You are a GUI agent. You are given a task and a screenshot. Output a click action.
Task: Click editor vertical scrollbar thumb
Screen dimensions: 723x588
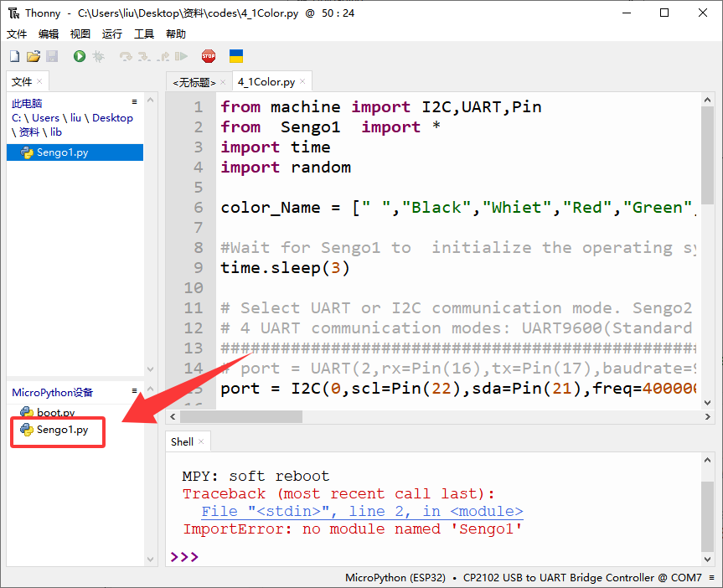click(x=707, y=156)
